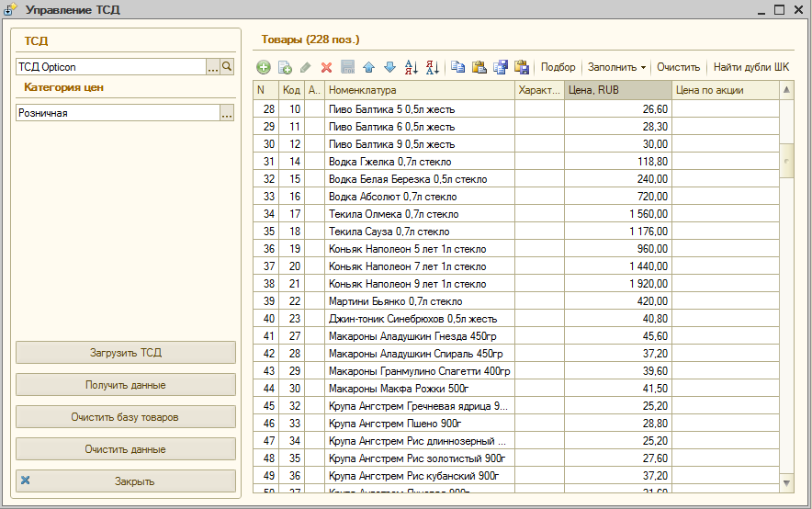812x509 pixels.
Task: Sort descending Я-A icon
Action: point(433,67)
